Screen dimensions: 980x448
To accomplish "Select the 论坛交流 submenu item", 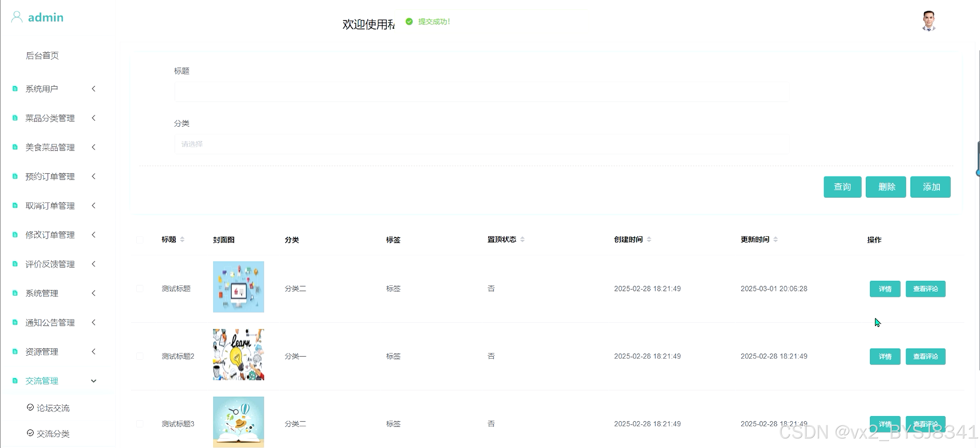I will 53,408.
